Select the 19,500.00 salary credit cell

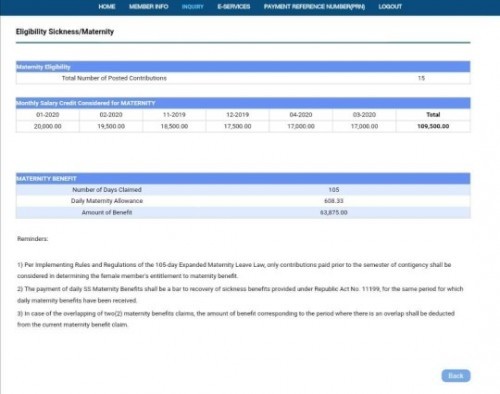pyautogui.click(x=111, y=126)
